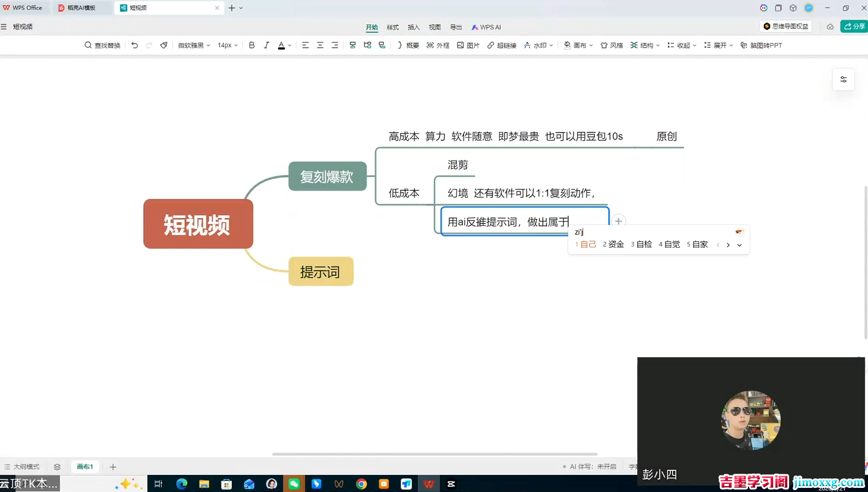Toggle 大纲模式 outline mode
Screen dimensions: 868x492
[x=22, y=467]
